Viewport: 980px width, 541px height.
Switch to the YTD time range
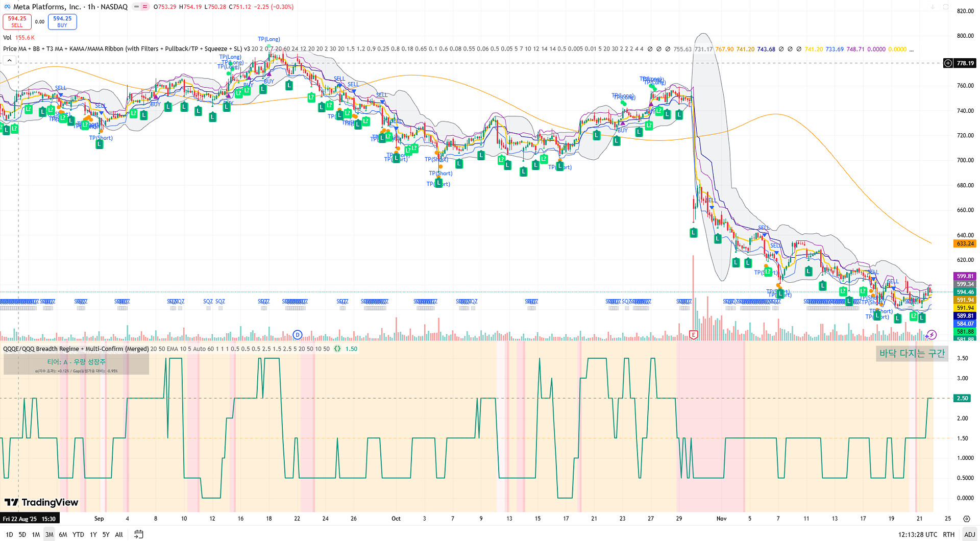pos(78,534)
